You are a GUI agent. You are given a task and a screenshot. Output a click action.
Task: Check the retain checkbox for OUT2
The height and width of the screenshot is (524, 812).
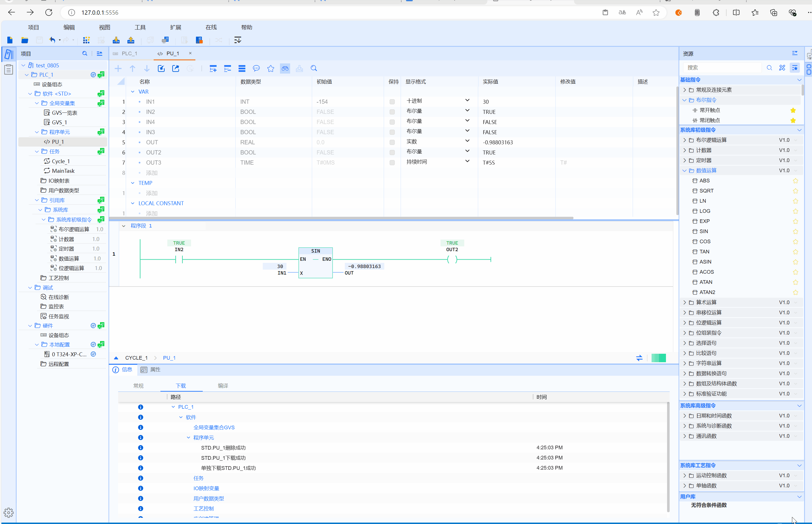[392, 152]
